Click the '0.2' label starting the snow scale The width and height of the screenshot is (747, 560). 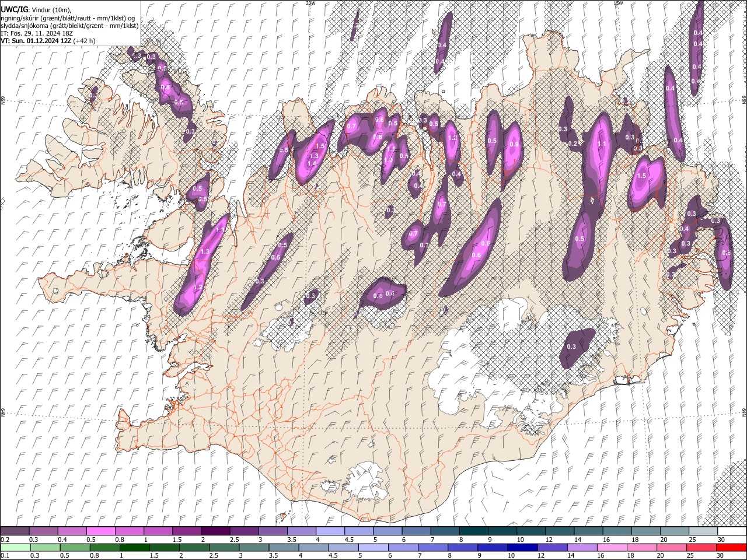click(x=5, y=540)
